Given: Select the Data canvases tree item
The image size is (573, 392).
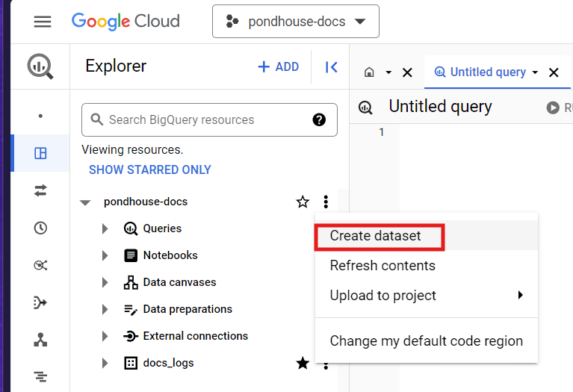Looking at the screenshot, I should 179,282.
